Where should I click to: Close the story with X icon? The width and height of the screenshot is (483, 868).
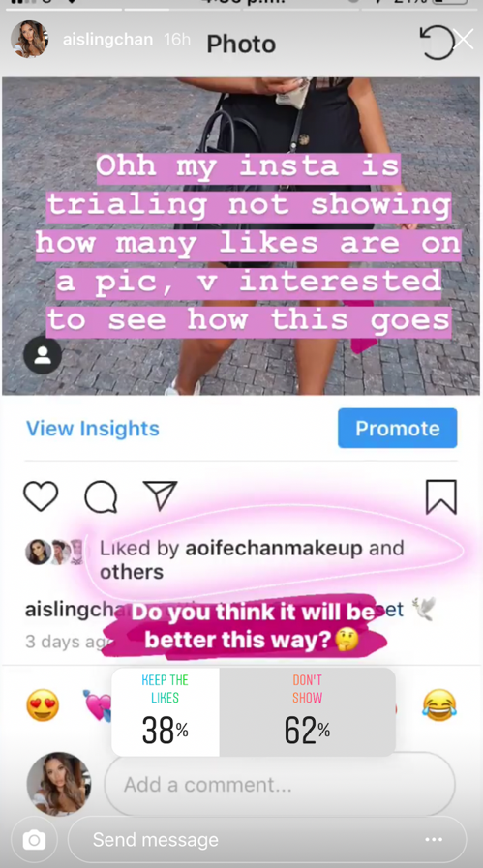click(x=463, y=40)
